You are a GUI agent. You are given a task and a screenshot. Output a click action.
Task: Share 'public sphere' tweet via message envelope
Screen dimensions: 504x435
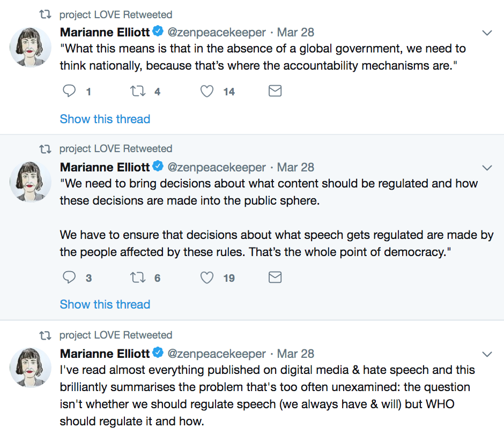[x=275, y=277]
